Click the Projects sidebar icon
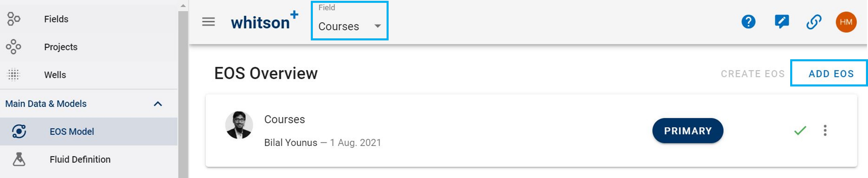Screen dimensions: 868x178 14,47
